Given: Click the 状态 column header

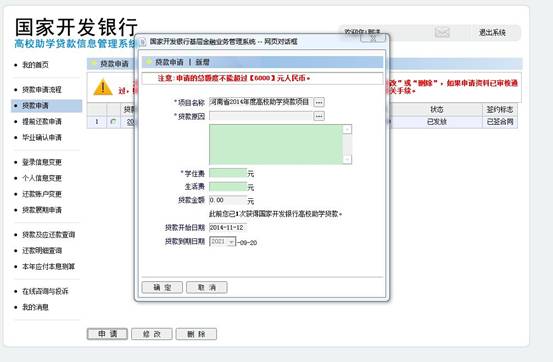Looking at the screenshot, I should [x=437, y=109].
